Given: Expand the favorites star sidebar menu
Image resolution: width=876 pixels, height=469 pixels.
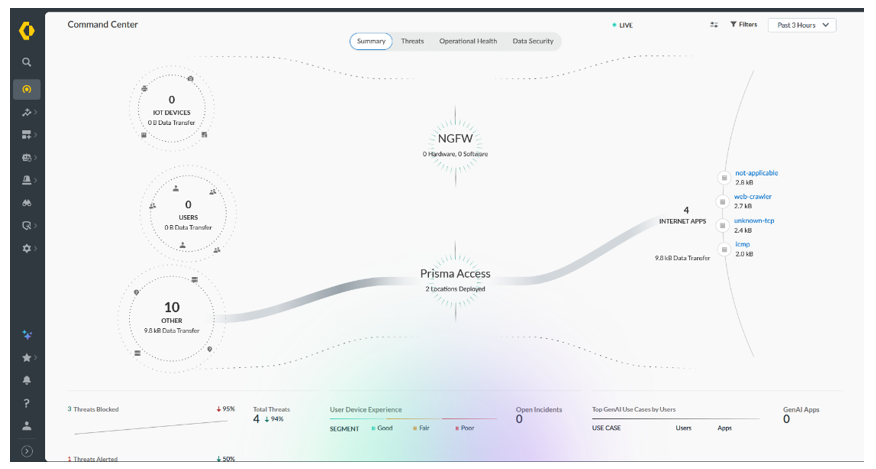Looking at the screenshot, I should (27, 357).
